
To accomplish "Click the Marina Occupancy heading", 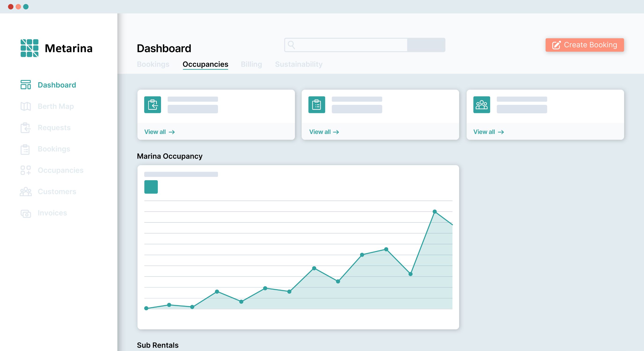I will pyautogui.click(x=169, y=156).
